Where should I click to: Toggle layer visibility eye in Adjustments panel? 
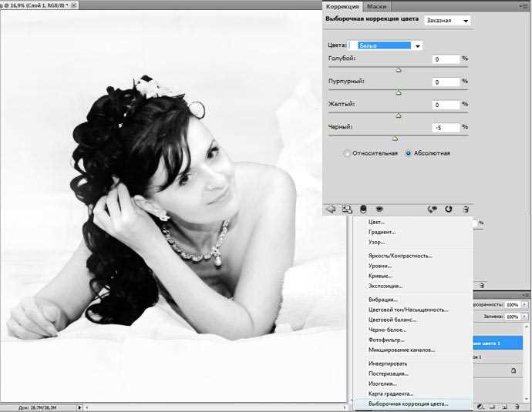(x=379, y=209)
